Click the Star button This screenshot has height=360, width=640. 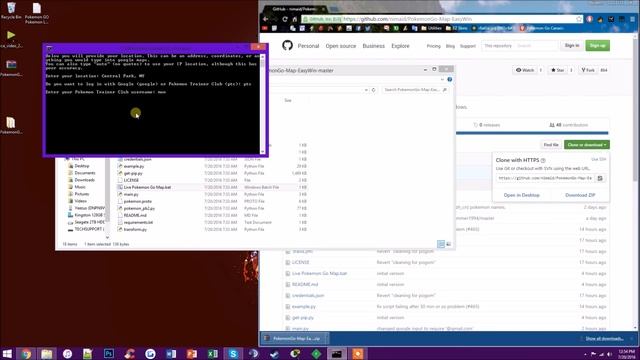(557, 70)
